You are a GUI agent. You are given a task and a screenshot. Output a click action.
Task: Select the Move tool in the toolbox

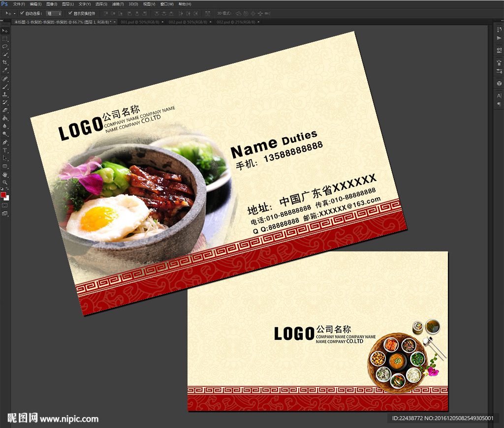click(x=4, y=31)
